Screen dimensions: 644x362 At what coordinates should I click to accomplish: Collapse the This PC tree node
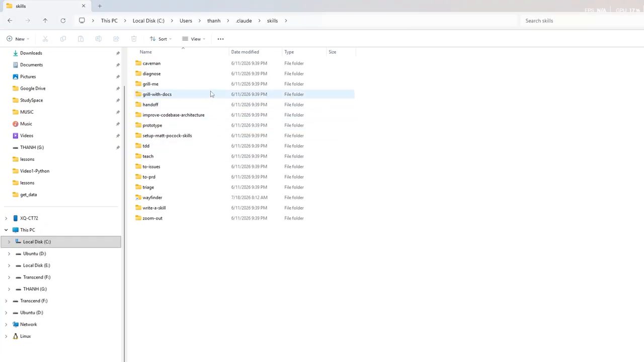[6, 230]
